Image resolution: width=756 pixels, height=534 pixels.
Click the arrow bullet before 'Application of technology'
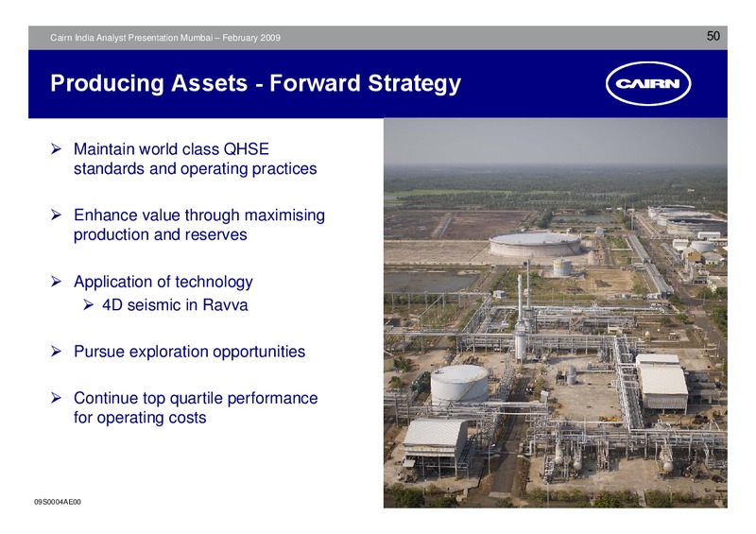[56, 282]
